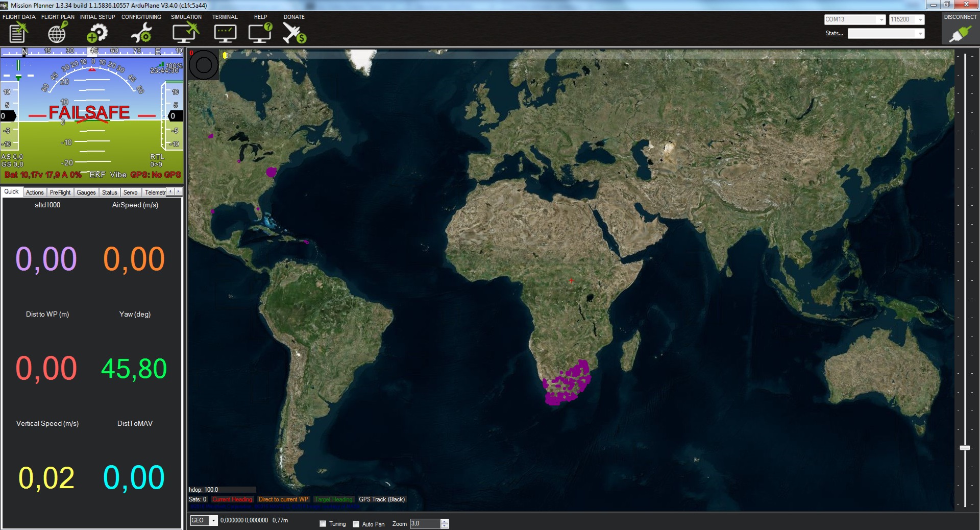Switch to the Actions tab

point(35,192)
